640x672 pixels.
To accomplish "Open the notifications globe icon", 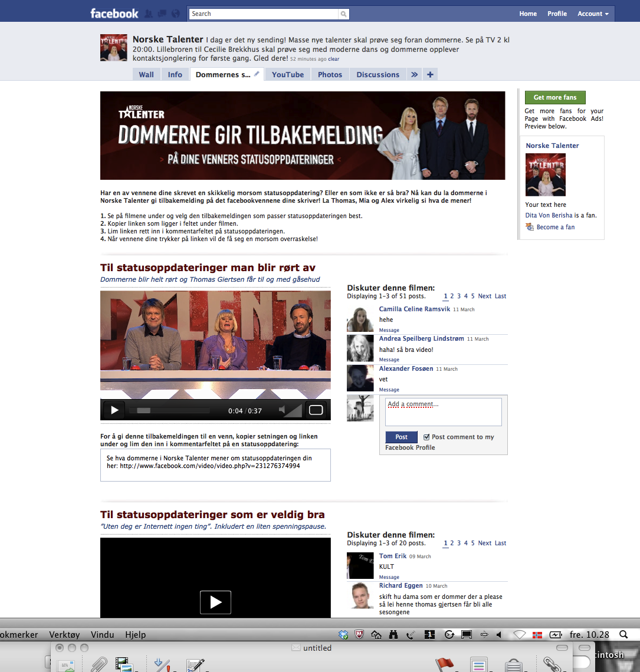I will tap(175, 14).
